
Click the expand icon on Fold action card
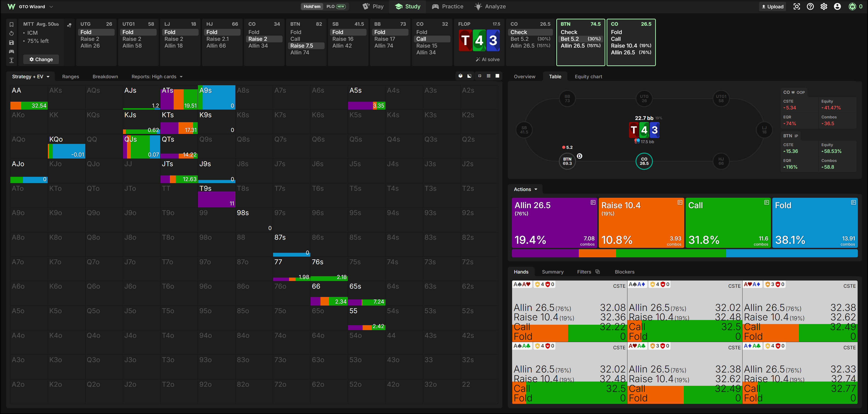[854, 202]
